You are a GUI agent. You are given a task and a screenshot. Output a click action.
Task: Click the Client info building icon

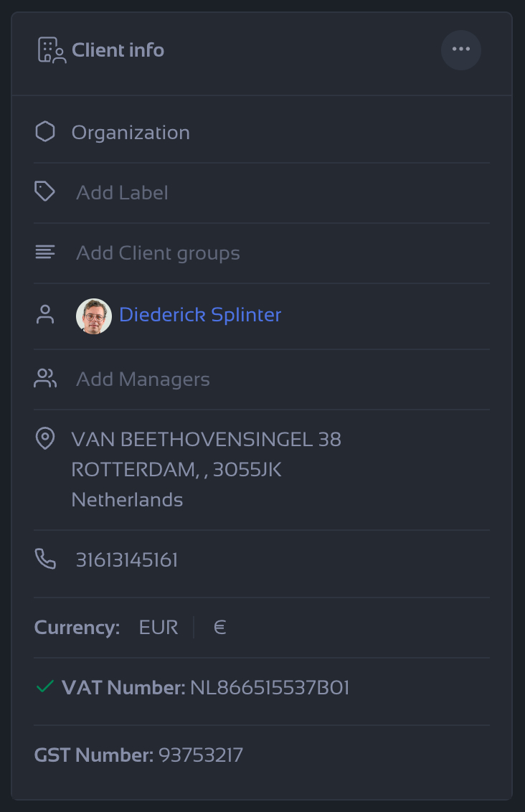pos(52,50)
